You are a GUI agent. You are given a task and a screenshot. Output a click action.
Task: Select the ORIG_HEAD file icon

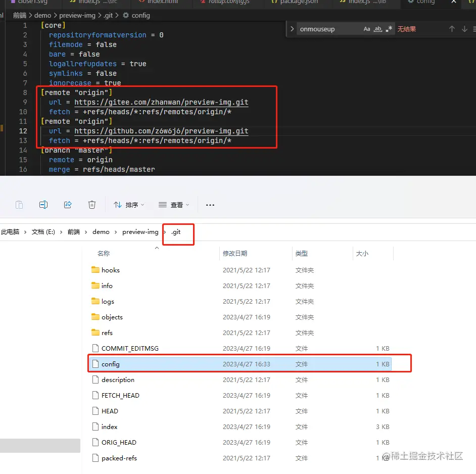96,443
